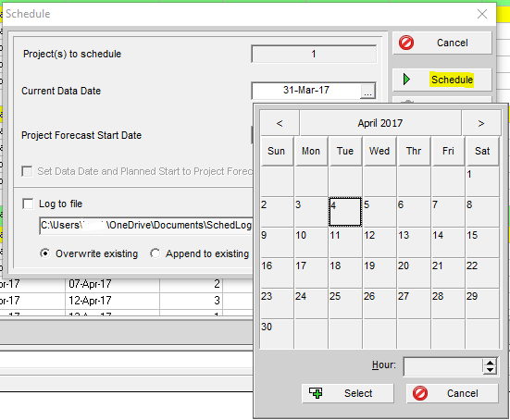Select the Overwrite existing radio button

click(44, 253)
